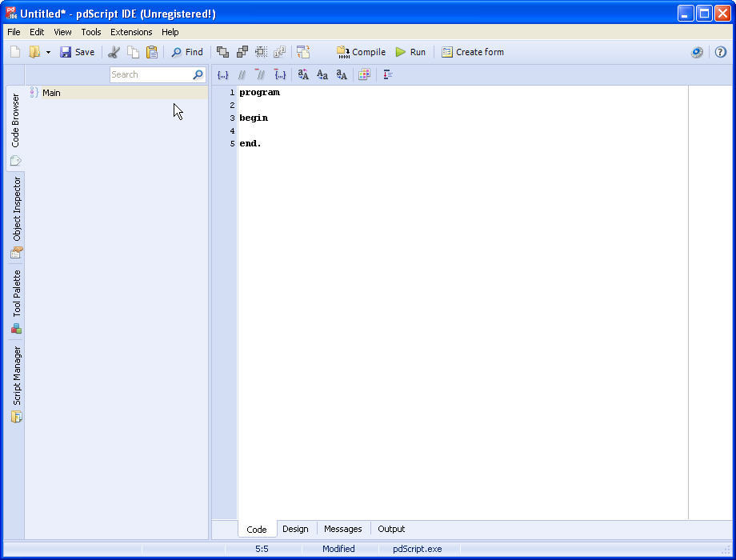
Task: Open the help question mark icon
Action: [x=721, y=52]
